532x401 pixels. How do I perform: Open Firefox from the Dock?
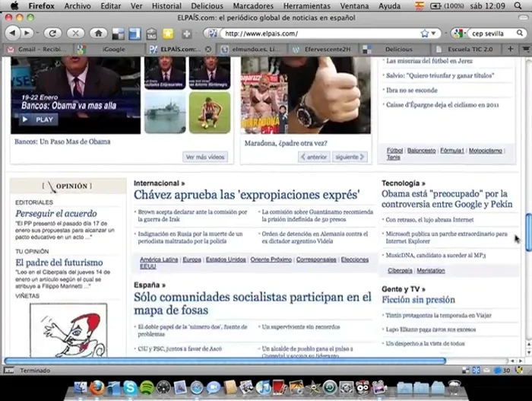97,388
